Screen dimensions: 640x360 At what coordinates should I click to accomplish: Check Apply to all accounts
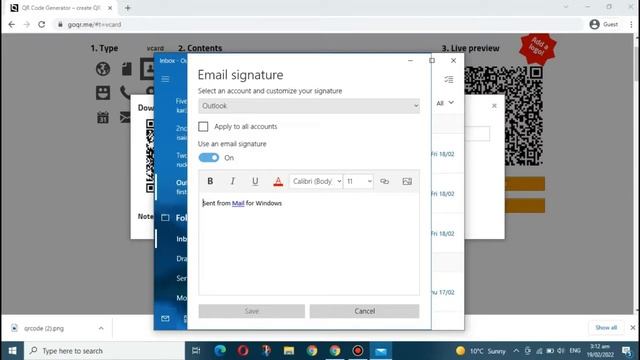click(203, 127)
